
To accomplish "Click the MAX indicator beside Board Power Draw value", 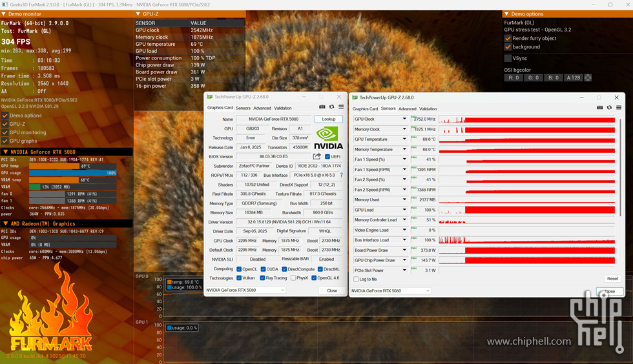I will [413, 248].
